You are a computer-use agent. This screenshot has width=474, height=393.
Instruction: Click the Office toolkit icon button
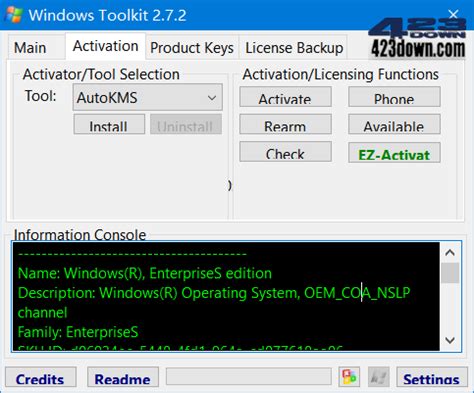click(x=349, y=377)
